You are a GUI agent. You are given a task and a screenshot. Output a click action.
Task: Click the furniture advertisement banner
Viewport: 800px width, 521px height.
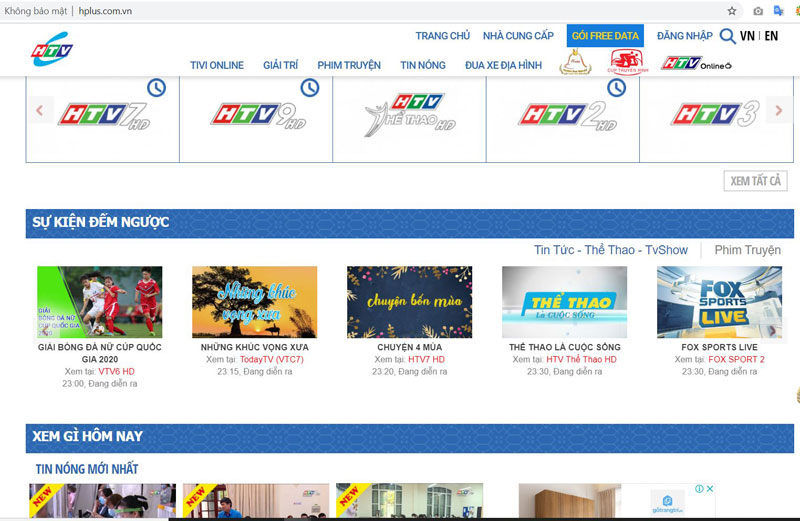click(x=616, y=501)
